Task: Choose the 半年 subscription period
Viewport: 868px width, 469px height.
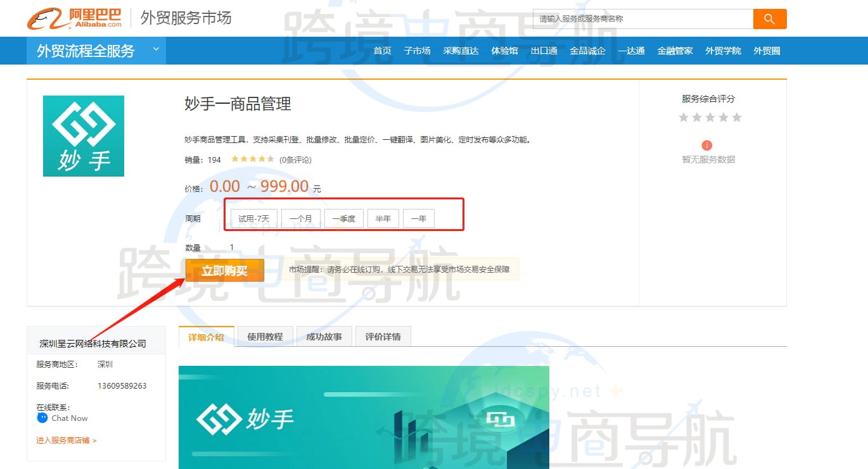Action: (x=383, y=218)
